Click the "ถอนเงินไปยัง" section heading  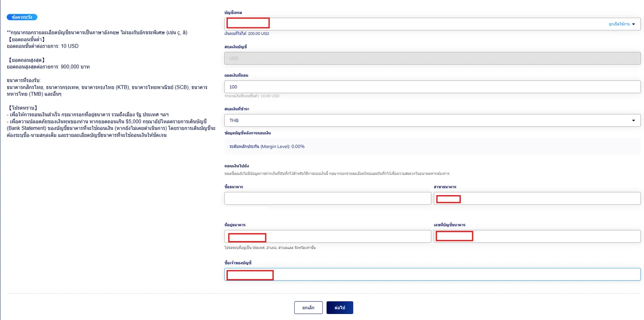pyautogui.click(x=237, y=166)
